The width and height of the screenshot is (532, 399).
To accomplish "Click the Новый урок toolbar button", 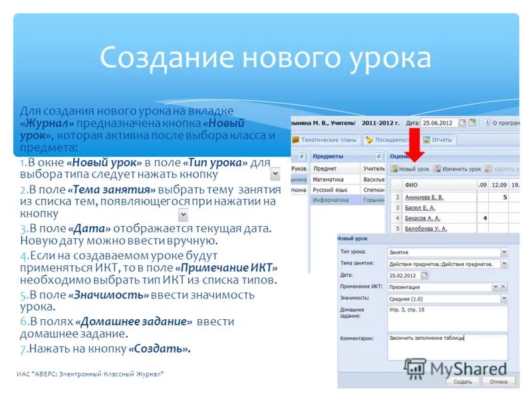I will tap(410, 169).
